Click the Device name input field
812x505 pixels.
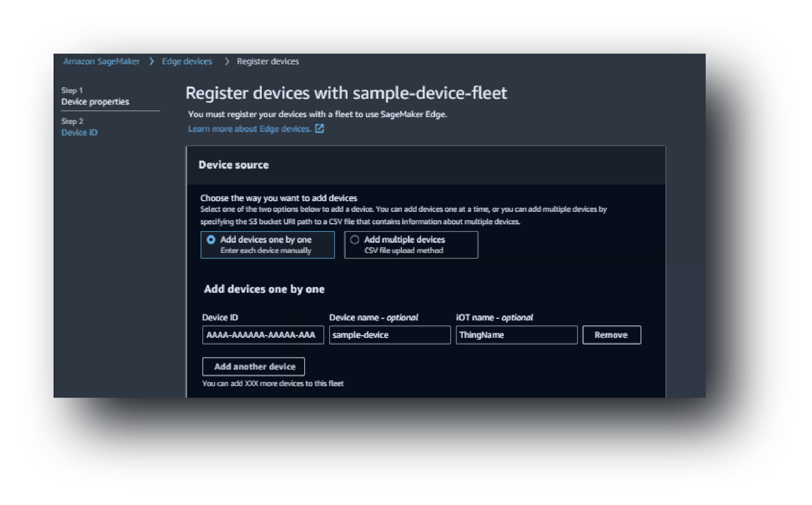click(390, 335)
